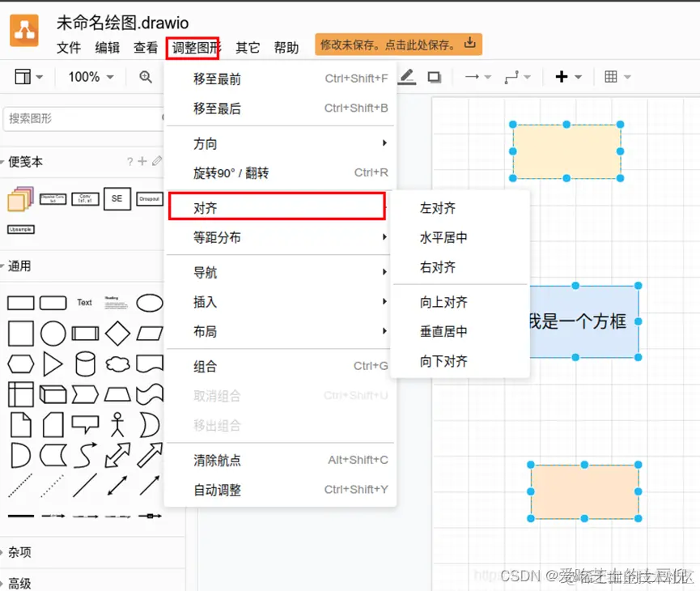The width and height of the screenshot is (700, 591).
Task: Select 向下对齐 in the align submenu
Action: tap(460, 361)
